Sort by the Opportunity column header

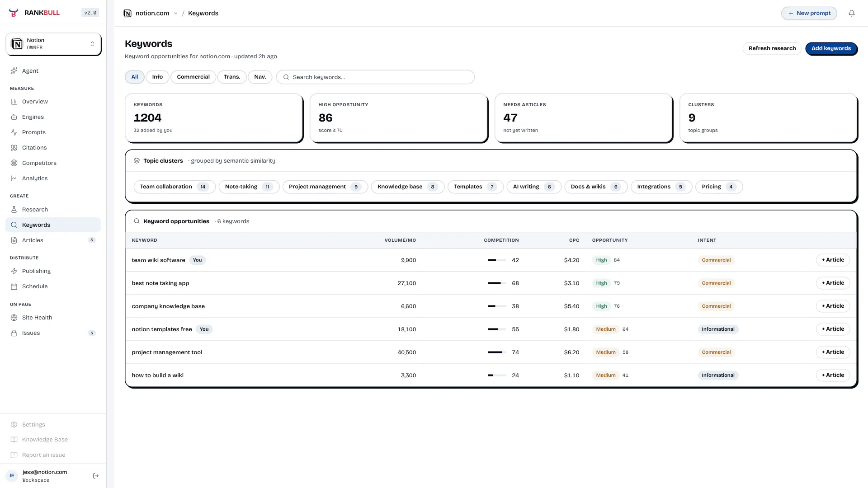coord(610,240)
